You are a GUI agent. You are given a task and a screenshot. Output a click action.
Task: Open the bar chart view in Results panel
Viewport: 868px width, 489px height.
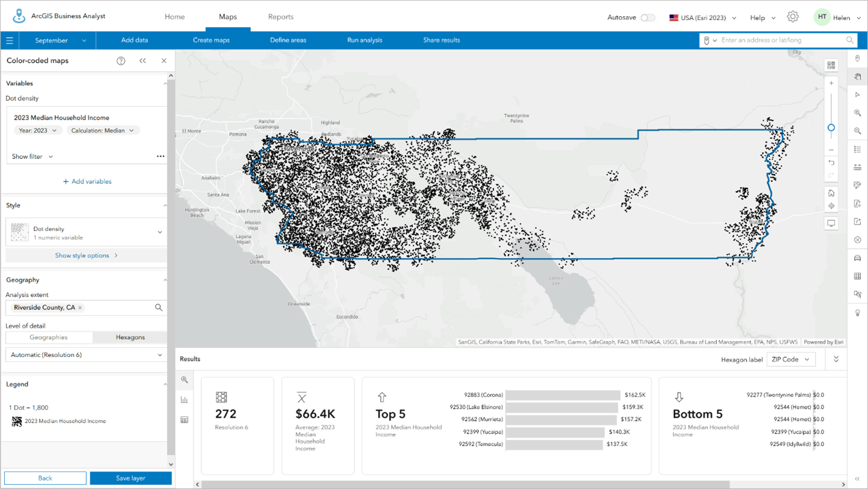[184, 399]
